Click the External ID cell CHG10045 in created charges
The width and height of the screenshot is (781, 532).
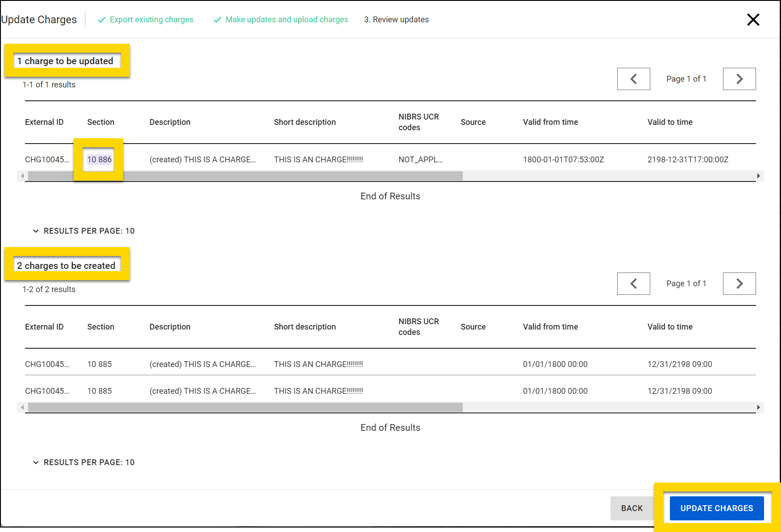[x=47, y=364]
